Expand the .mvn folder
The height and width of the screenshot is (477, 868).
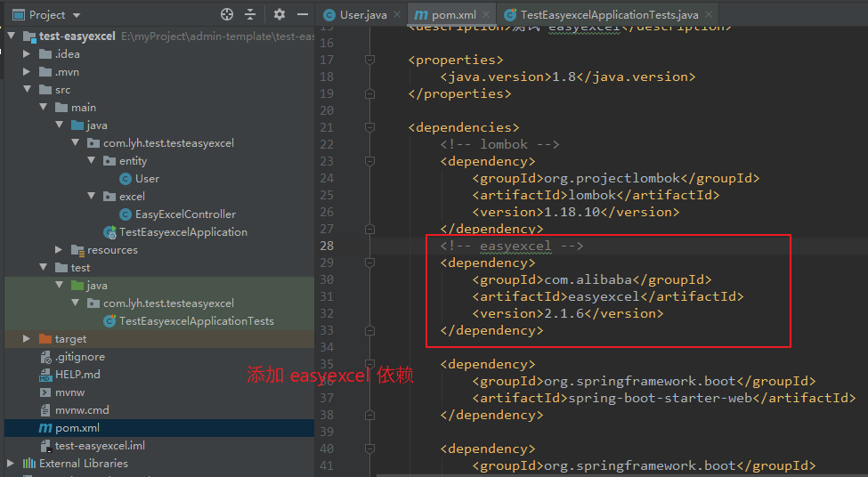click(27, 71)
